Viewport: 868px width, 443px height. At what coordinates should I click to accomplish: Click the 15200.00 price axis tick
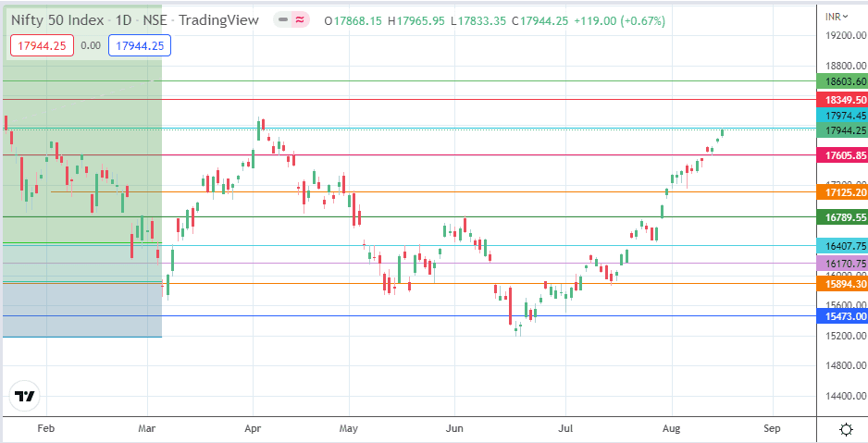click(844, 336)
